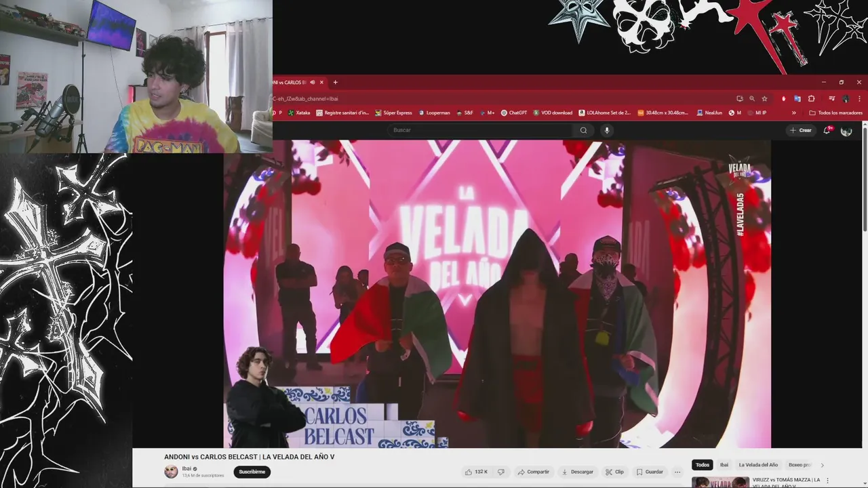Click the Guardar save button
The width and height of the screenshot is (868, 488).
pos(650,472)
